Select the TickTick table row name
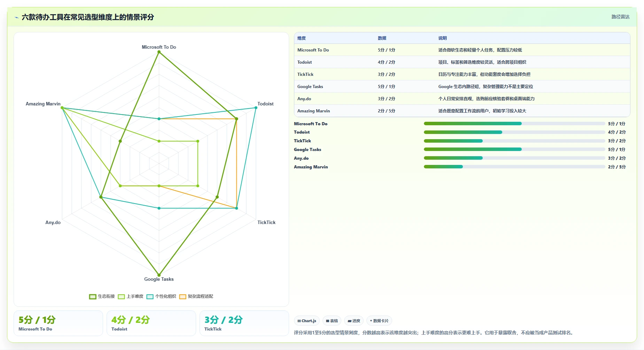644x350 pixels. tap(305, 74)
